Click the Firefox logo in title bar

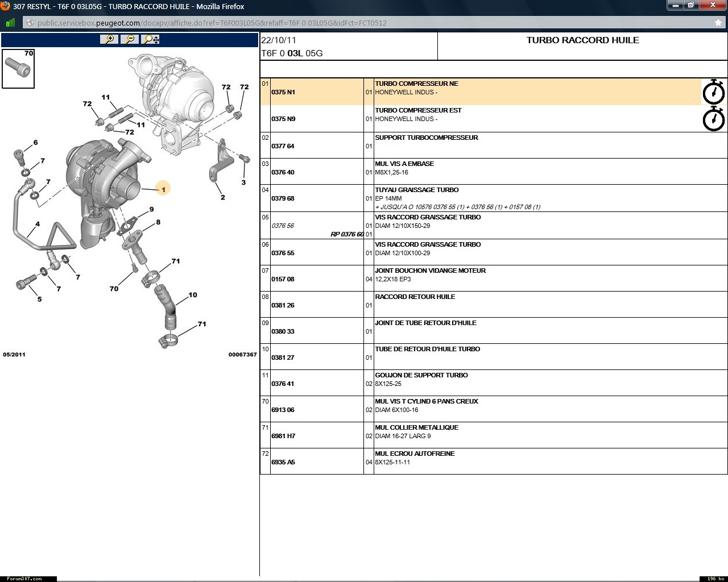(6, 6)
